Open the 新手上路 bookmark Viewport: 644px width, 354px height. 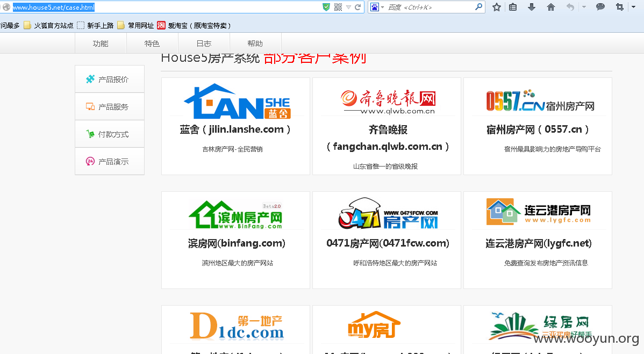point(95,25)
